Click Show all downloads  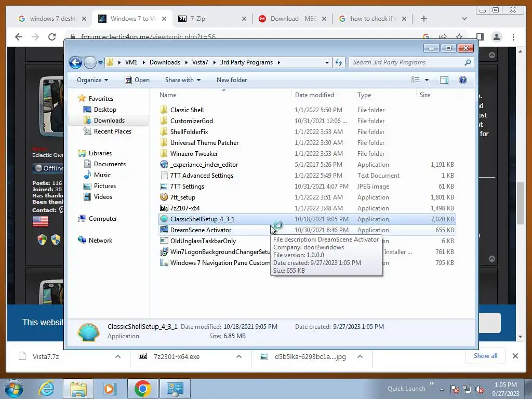pos(486,356)
